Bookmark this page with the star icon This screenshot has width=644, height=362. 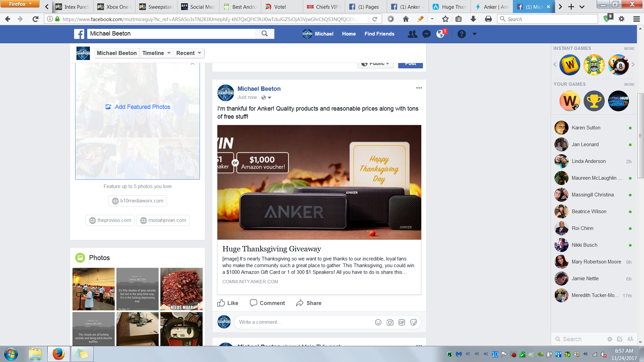click(445, 19)
